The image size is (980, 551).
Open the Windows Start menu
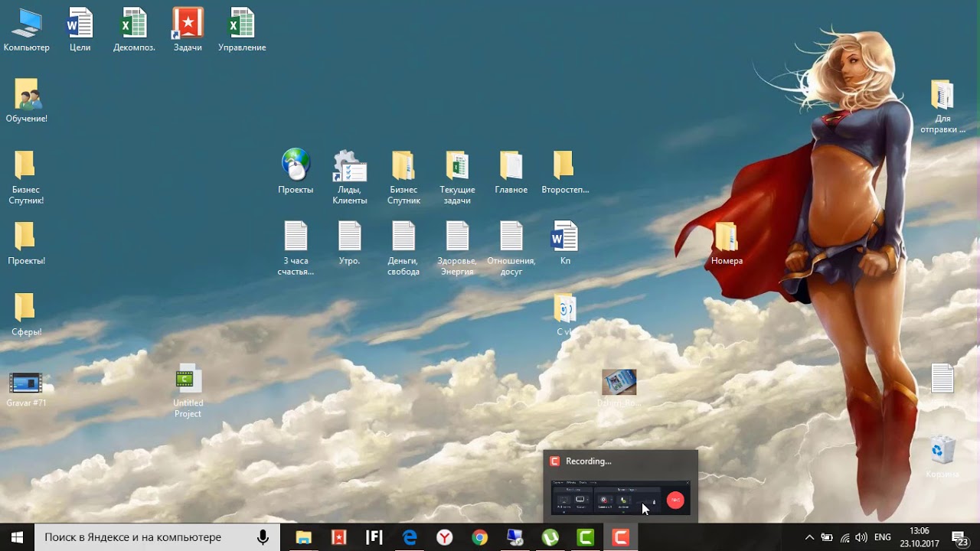point(17,537)
